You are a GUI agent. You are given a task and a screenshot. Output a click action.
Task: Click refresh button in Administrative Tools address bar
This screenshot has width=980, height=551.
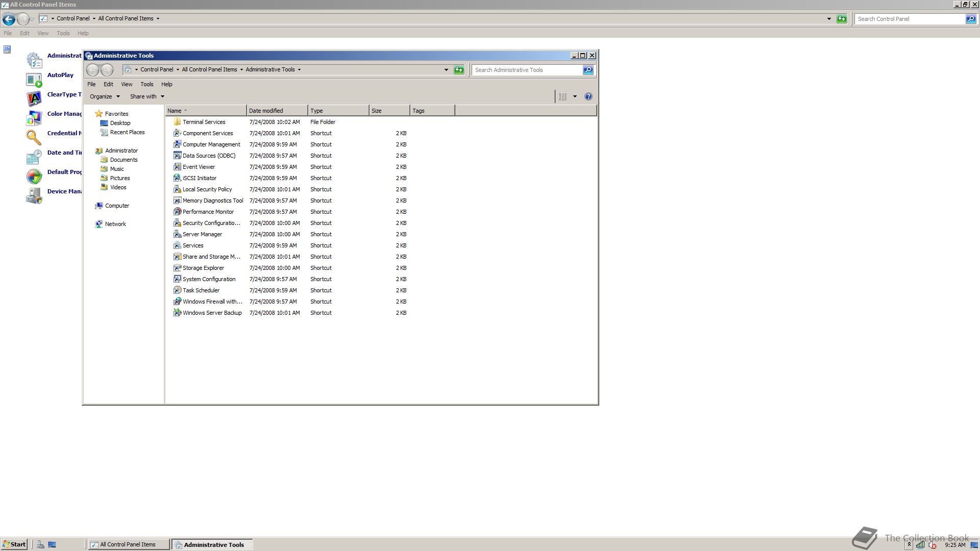[459, 70]
